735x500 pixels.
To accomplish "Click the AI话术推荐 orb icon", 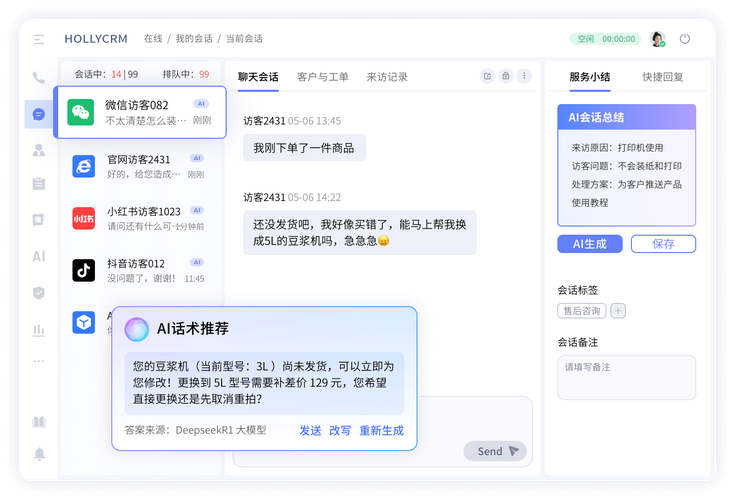I will 137,329.
